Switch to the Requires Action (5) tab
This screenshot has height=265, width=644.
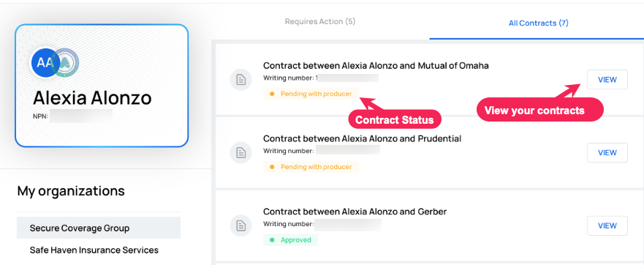point(320,21)
